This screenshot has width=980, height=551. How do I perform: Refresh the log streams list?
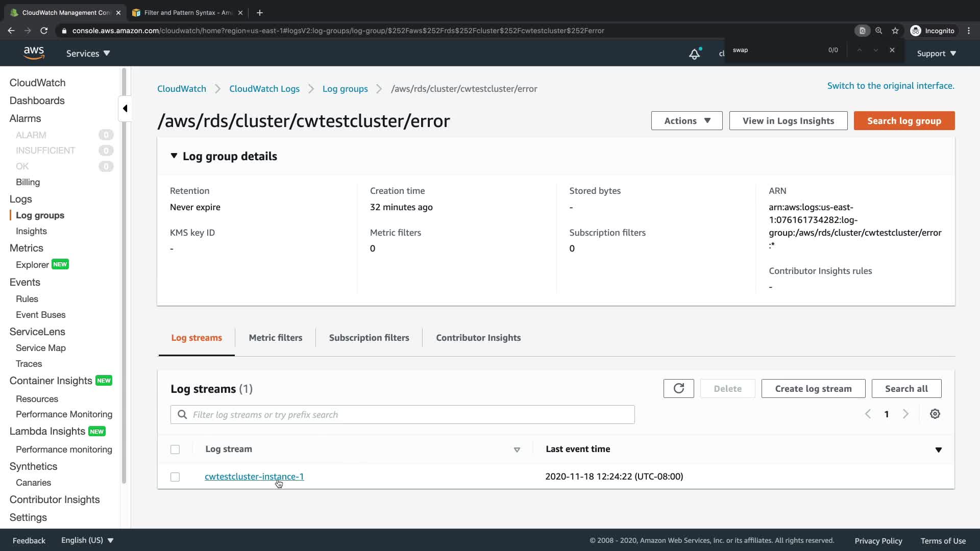678,389
